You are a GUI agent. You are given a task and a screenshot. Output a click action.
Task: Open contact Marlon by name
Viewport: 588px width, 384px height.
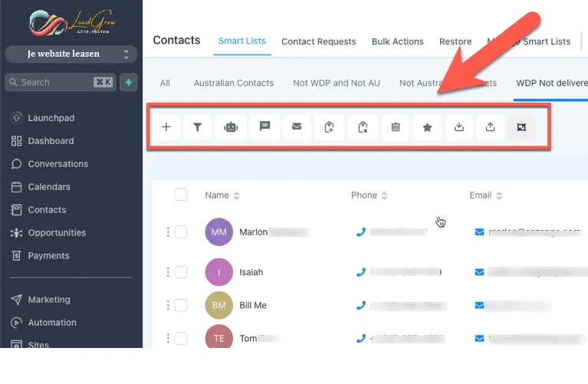(253, 232)
